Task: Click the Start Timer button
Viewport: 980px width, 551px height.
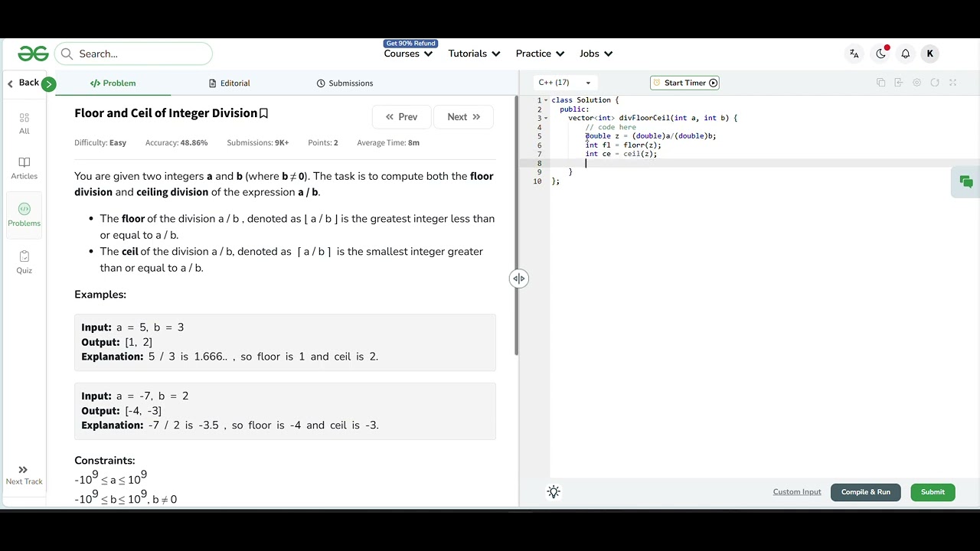Action: point(684,83)
